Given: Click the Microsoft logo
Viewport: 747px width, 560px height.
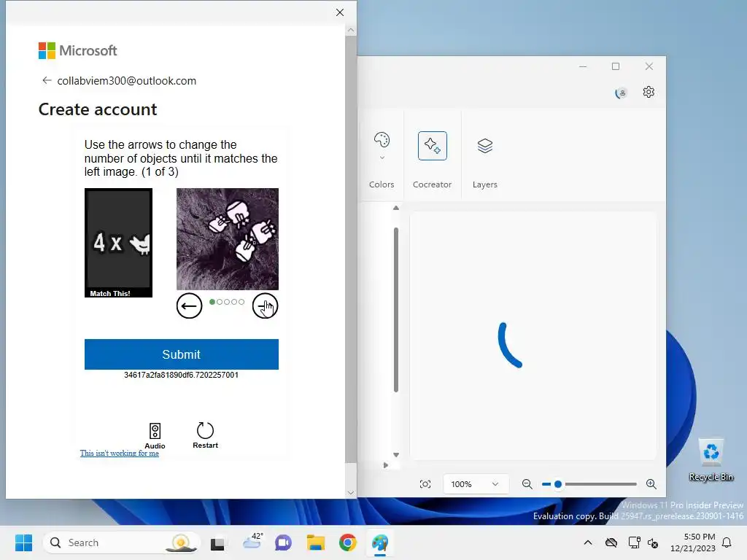Looking at the screenshot, I should (x=77, y=50).
